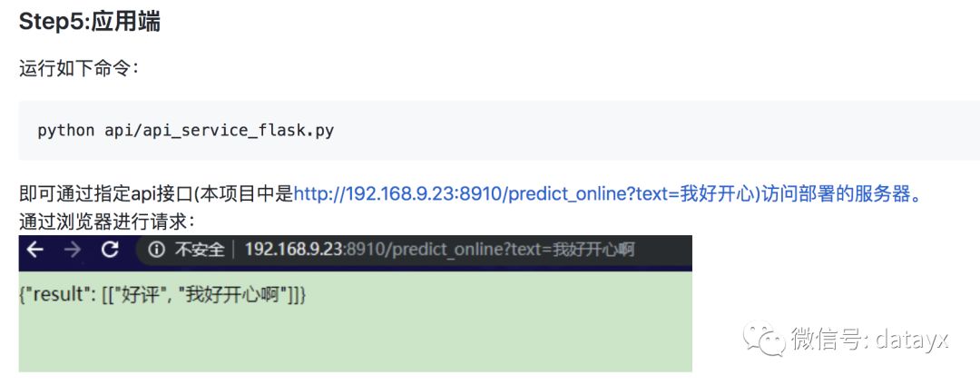Click the greyed forward arrow
The image size is (980, 385).
point(73,250)
